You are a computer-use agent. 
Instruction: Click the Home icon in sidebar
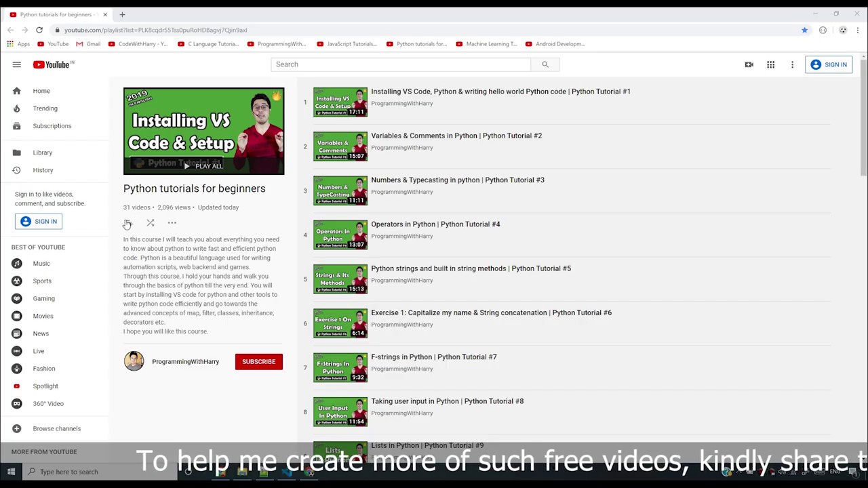[16, 91]
